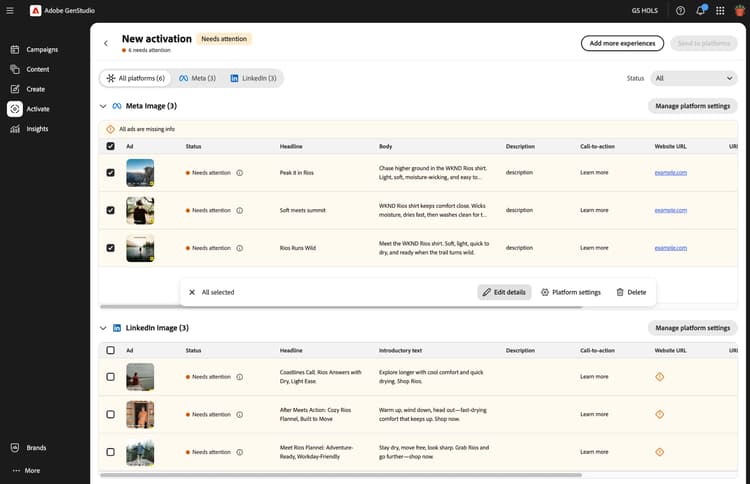This screenshot has height=484, width=750.
Task: Open Platform settings in the action bar
Action: pyautogui.click(x=571, y=292)
